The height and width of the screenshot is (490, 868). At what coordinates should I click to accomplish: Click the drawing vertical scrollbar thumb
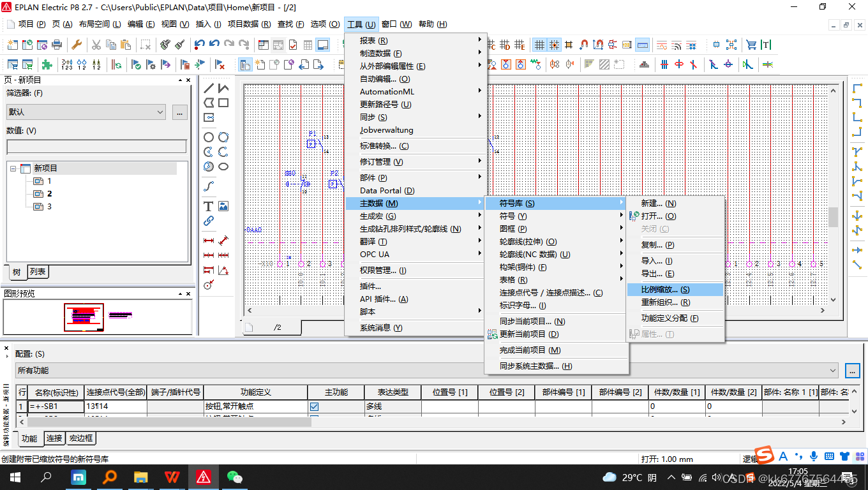[834, 217]
